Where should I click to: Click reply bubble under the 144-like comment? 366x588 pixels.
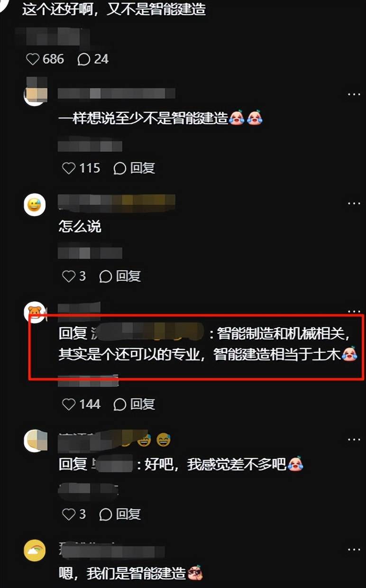[x=135, y=404]
